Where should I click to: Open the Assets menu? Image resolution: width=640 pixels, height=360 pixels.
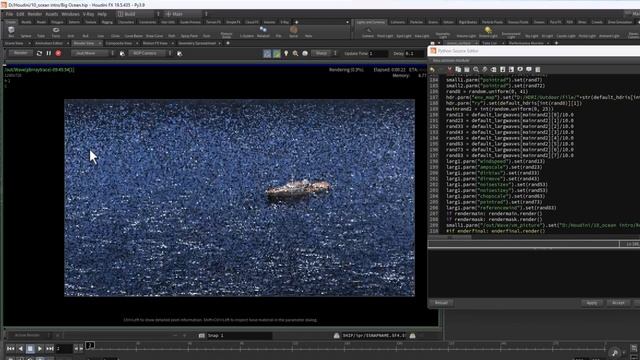(51, 14)
